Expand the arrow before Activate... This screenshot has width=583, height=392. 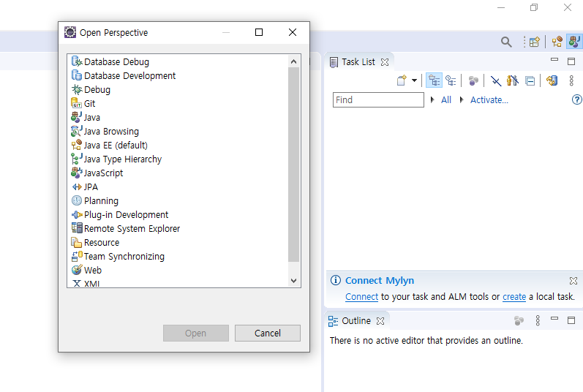(x=462, y=99)
